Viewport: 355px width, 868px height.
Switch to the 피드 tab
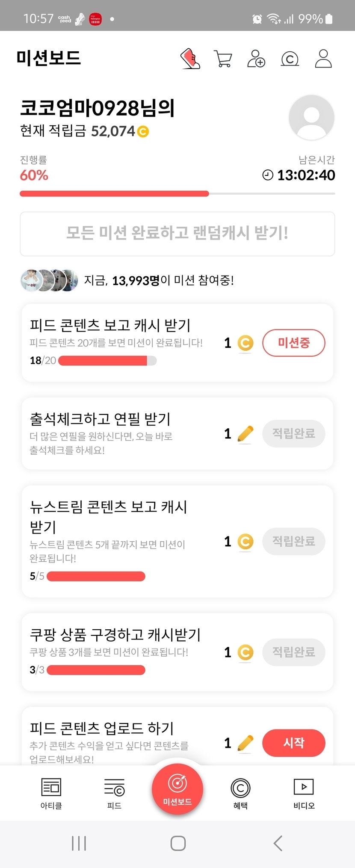click(x=114, y=793)
